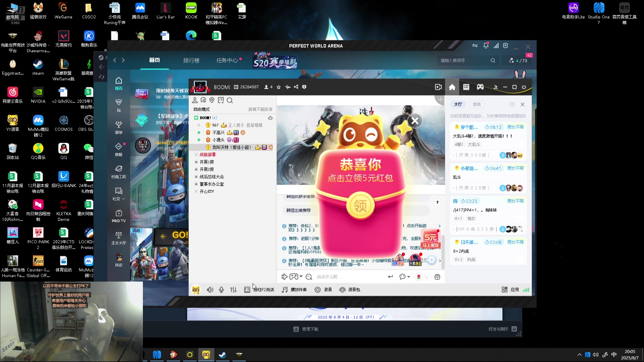Send message with enter arrow icon
This screenshot has width=644, height=362.
[390, 277]
